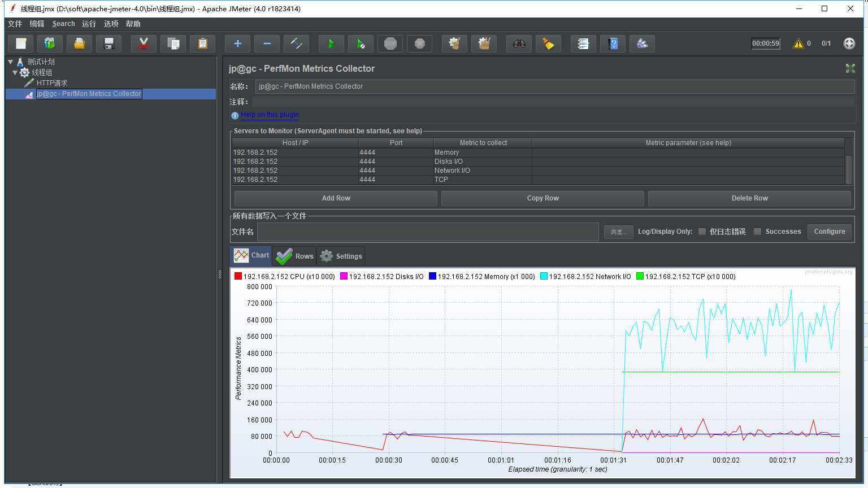Stop the running test icon
The width and height of the screenshot is (868, 488).
390,43
